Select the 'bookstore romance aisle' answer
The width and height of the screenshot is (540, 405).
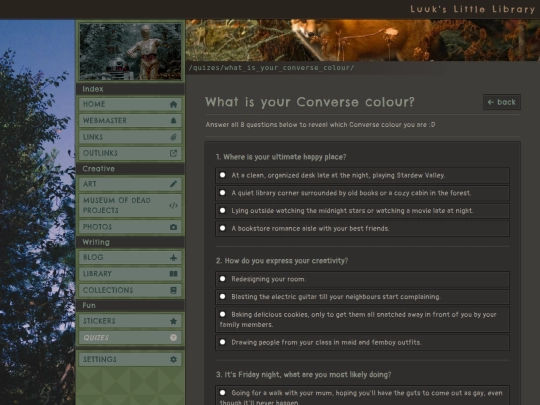(x=362, y=229)
